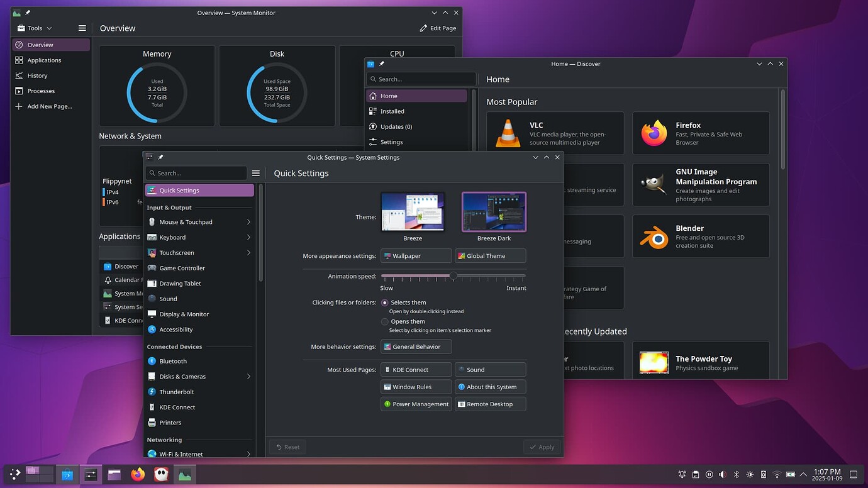Toggle the keep-above pin on Quick Settings window

[x=160, y=157]
